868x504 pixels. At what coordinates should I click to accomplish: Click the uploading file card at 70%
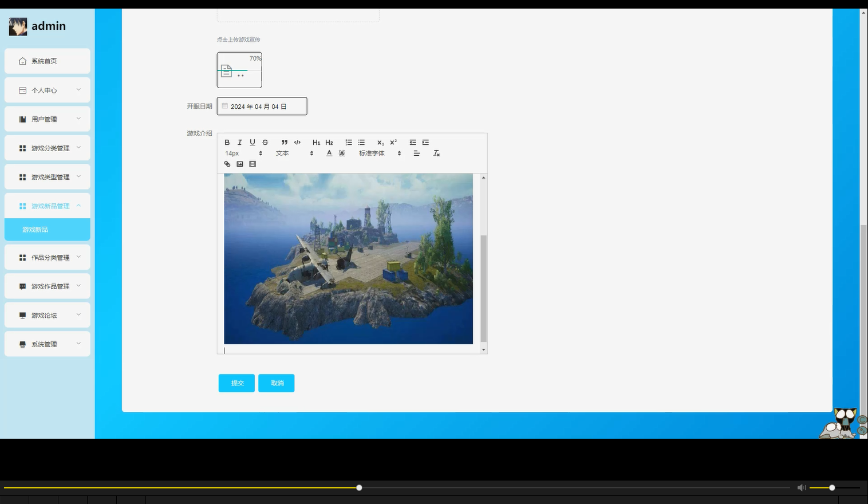tap(239, 70)
